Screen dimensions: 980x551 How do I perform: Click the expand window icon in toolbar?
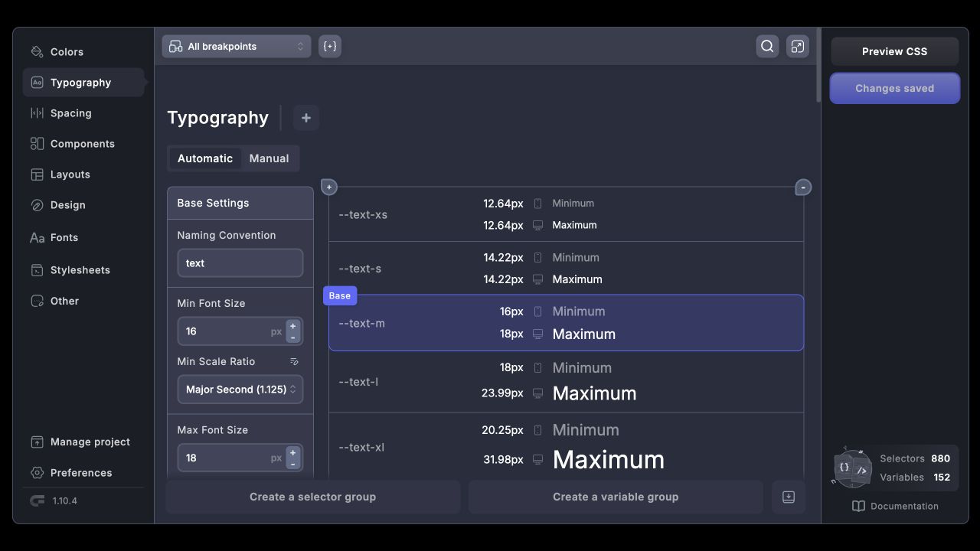pos(798,47)
